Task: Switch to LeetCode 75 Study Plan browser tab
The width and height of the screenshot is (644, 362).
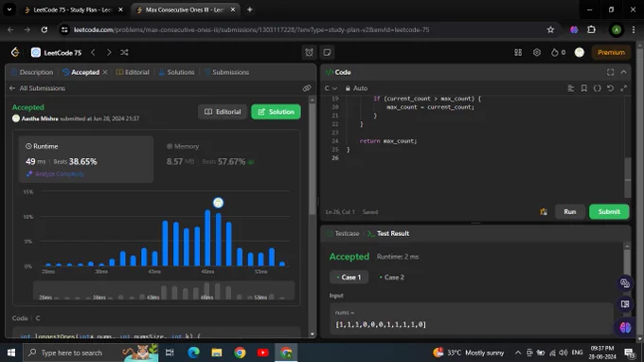Action: (72, 9)
